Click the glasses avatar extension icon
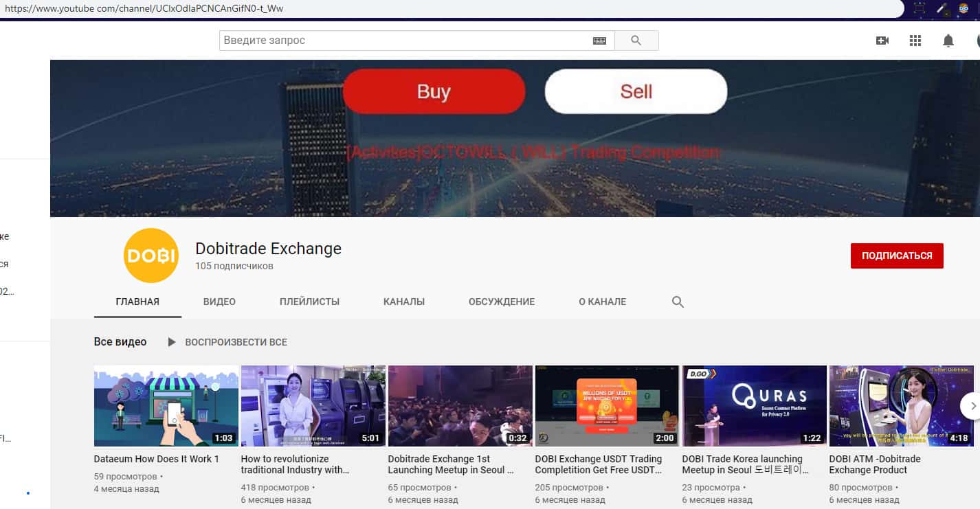980x509 pixels. [964, 9]
